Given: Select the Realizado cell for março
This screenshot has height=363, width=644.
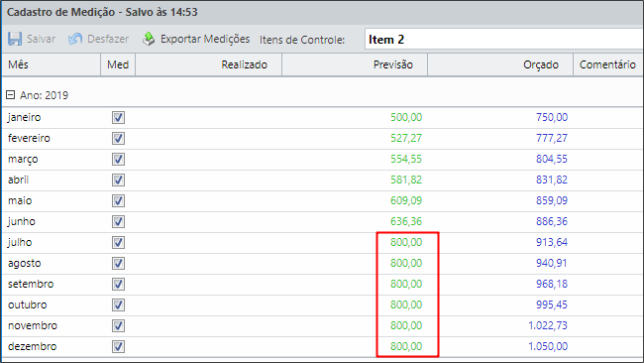Looking at the screenshot, I should 209,159.
